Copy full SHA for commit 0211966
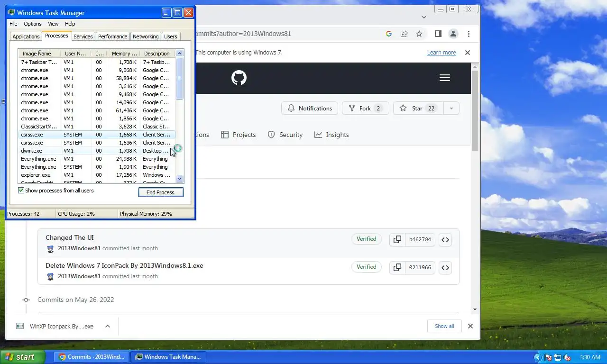The width and height of the screenshot is (607, 364). pyautogui.click(x=397, y=267)
